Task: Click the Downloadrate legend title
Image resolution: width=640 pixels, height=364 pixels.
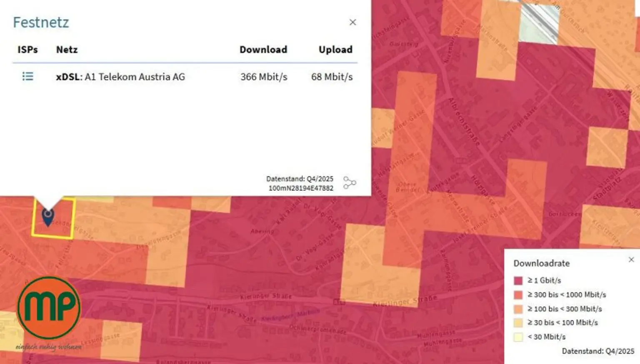Action: [x=541, y=263]
